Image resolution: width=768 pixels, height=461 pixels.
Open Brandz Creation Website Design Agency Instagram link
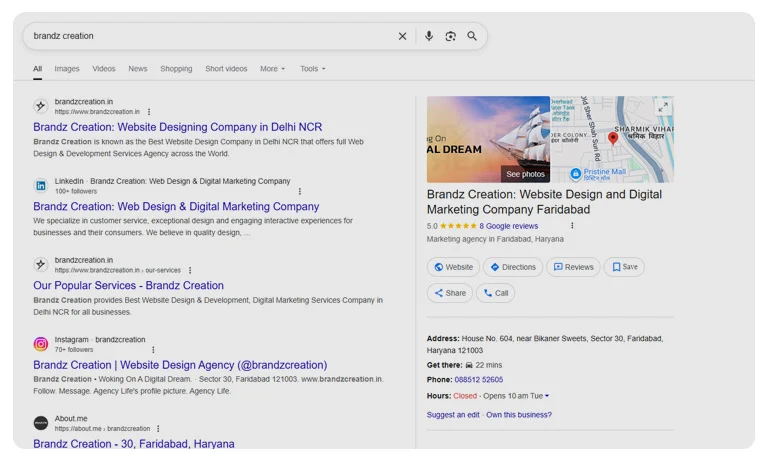(x=180, y=365)
